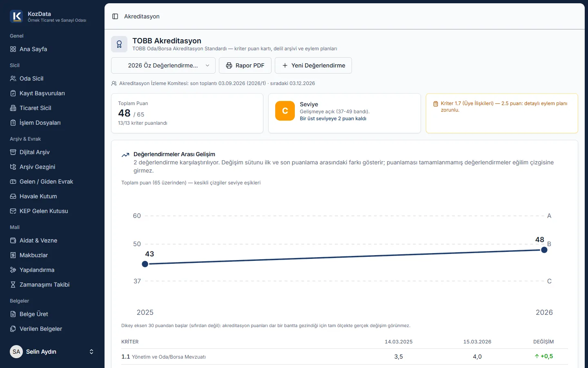Click the Değerlendirmeler Arası Gelişim heading
The height and width of the screenshot is (368, 588).
pyautogui.click(x=174, y=154)
